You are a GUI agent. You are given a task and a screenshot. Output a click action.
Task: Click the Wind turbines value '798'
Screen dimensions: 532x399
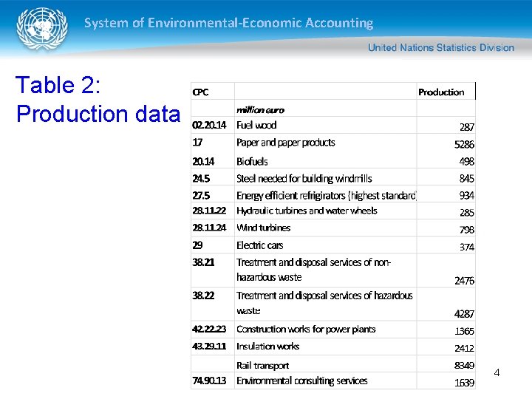tap(467, 230)
